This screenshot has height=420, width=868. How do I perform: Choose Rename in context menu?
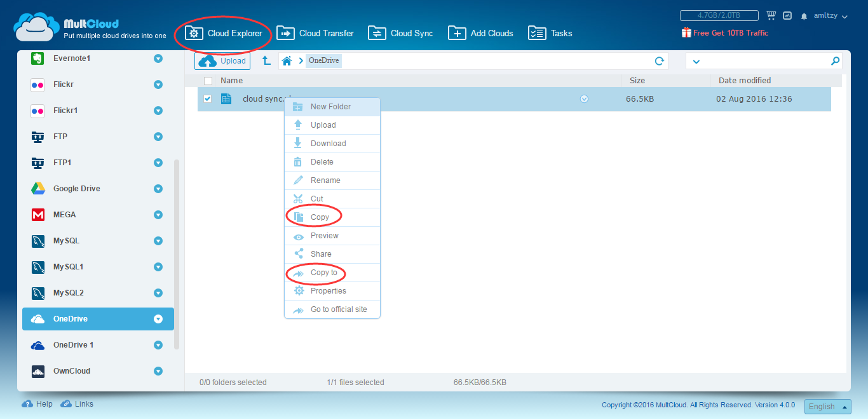(332, 180)
